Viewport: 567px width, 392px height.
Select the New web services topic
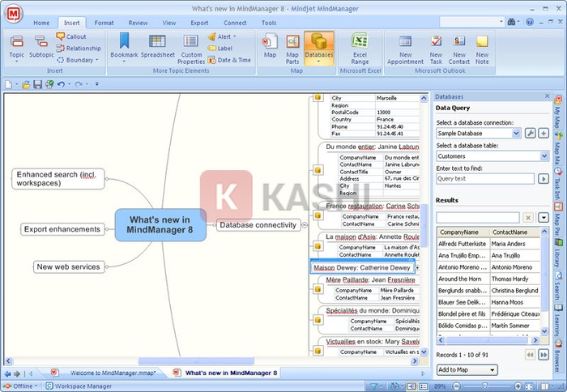point(68,267)
